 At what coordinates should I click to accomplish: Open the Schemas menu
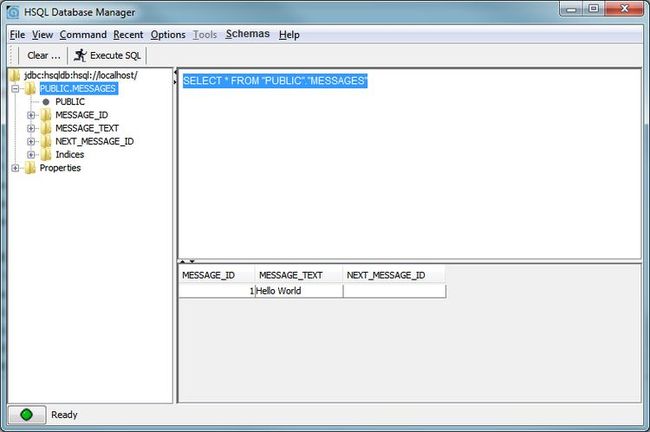coord(247,34)
